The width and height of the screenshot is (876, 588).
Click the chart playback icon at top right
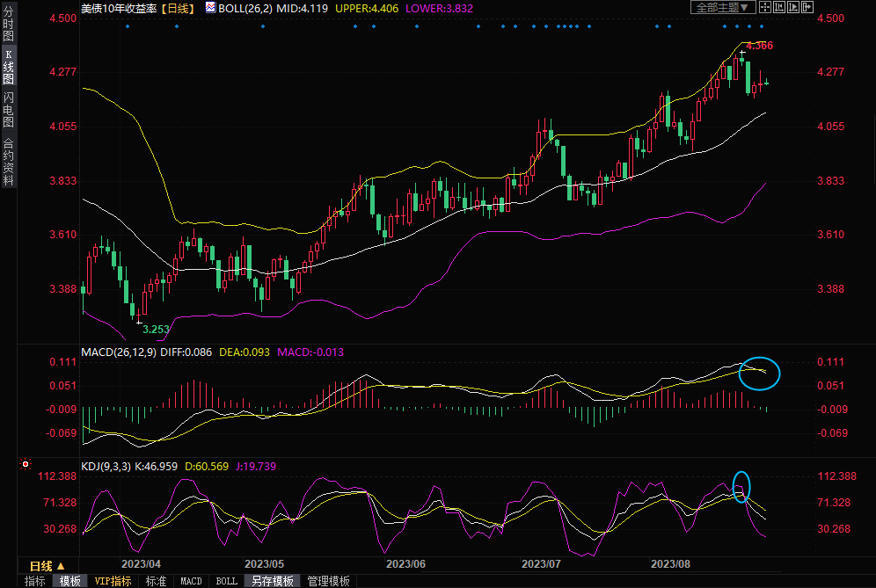click(793, 7)
